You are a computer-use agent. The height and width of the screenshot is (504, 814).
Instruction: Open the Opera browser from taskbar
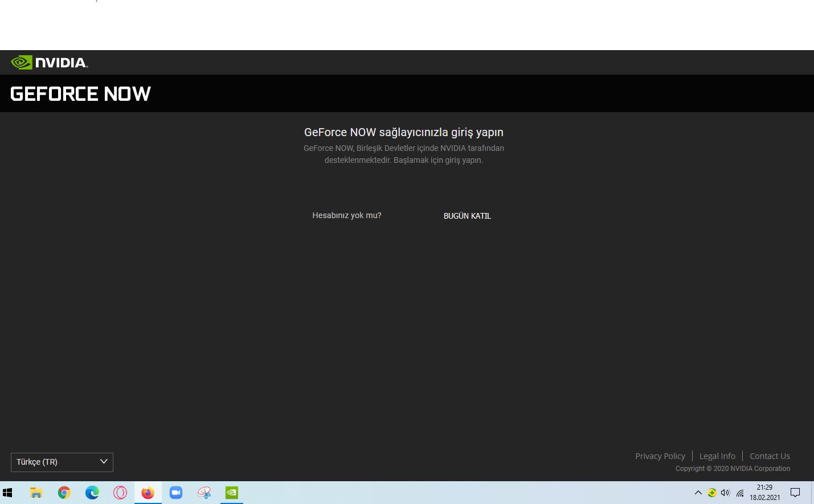point(120,493)
